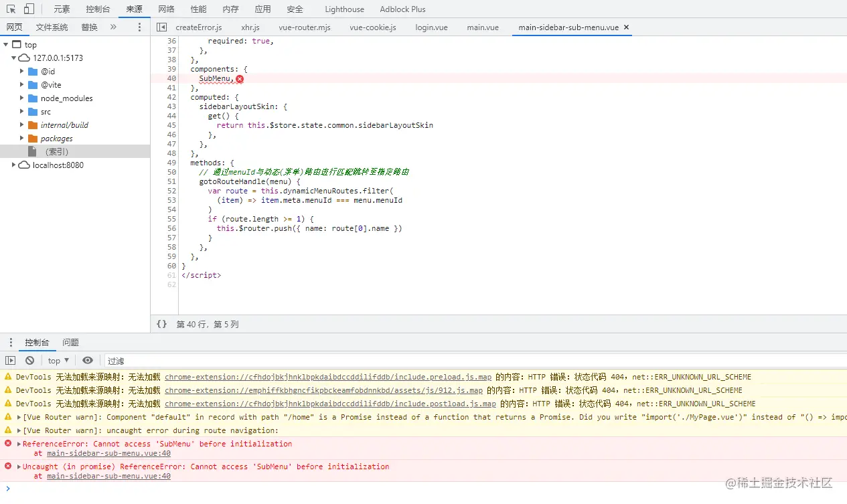Screen dimensions: 847x504
Task: Select the 来源 panel tab
Action: tap(134, 9)
